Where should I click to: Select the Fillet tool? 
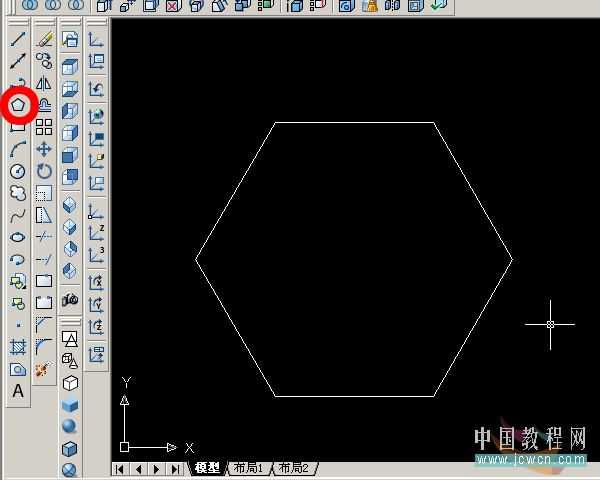tap(44, 347)
